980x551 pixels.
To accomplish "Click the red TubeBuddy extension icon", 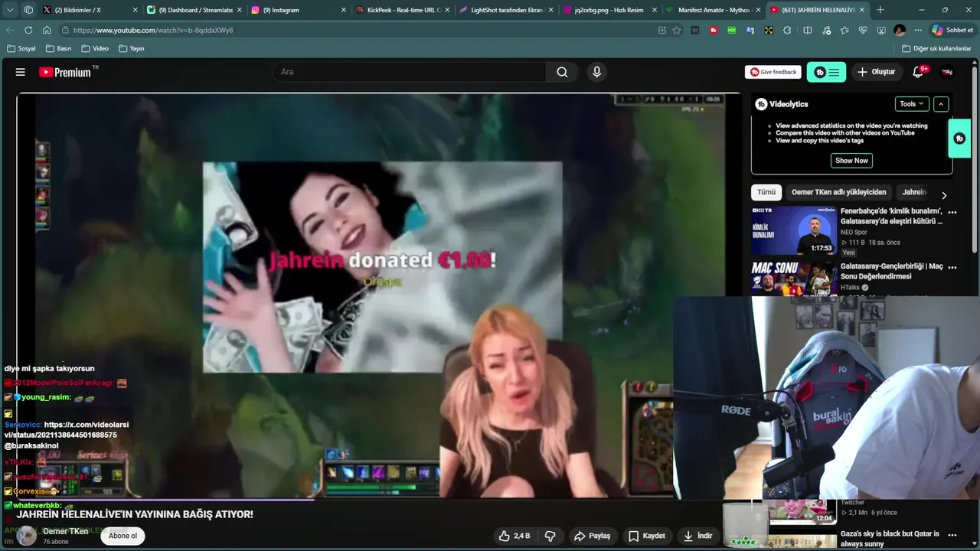I will (x=714, y=30).
